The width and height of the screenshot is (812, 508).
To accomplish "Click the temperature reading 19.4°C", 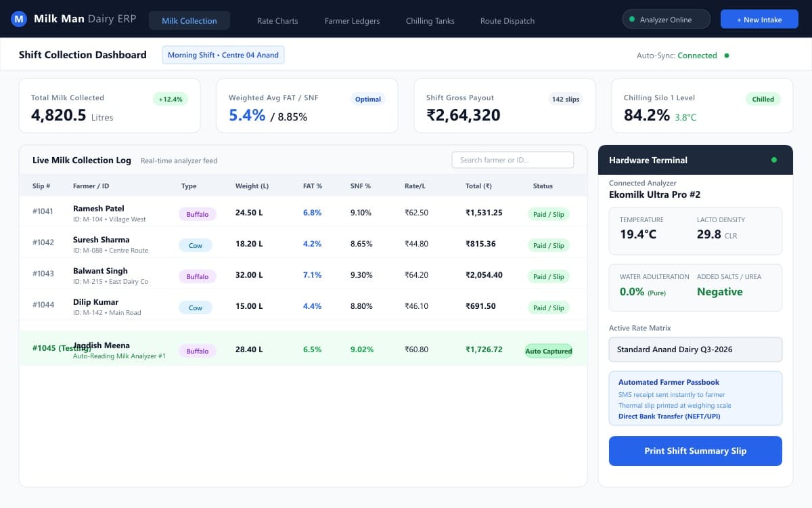I will 638,234.
